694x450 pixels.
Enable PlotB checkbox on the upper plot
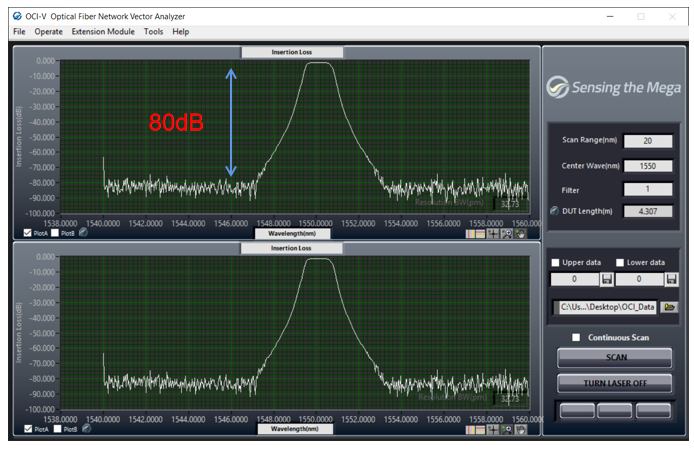coord(55,233)
